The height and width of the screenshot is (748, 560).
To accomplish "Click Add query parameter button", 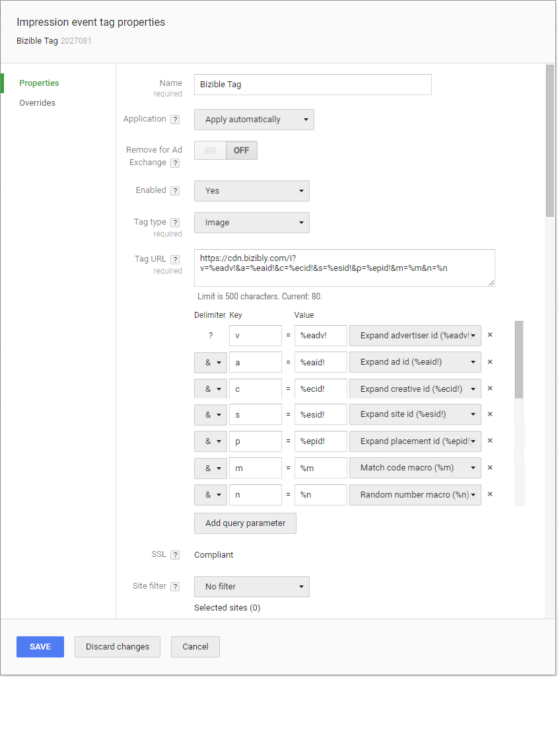I will 245,523.
